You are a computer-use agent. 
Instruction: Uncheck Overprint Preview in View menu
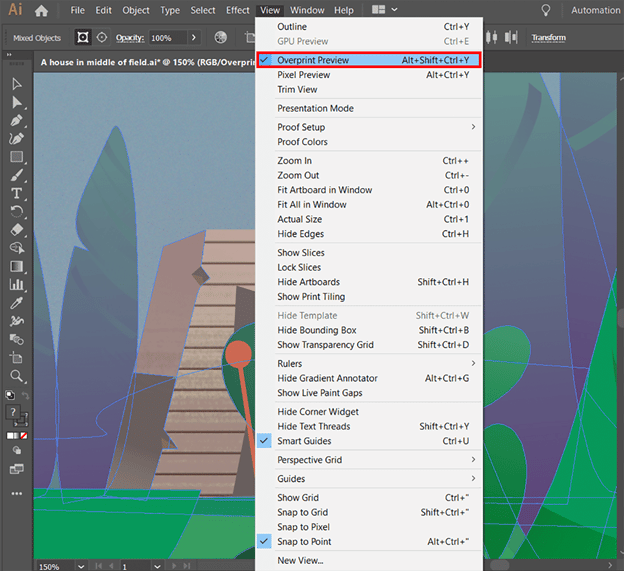(x=313, y=60)
